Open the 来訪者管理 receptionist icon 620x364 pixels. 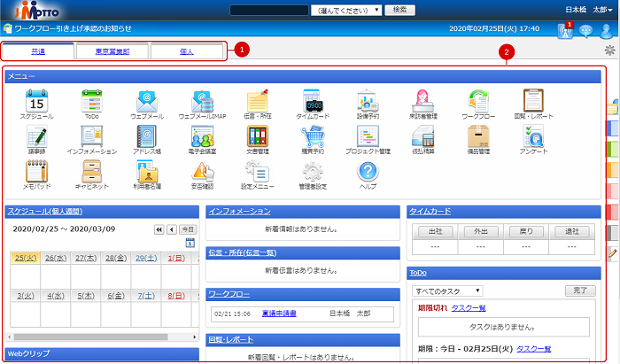click(422, 101)
